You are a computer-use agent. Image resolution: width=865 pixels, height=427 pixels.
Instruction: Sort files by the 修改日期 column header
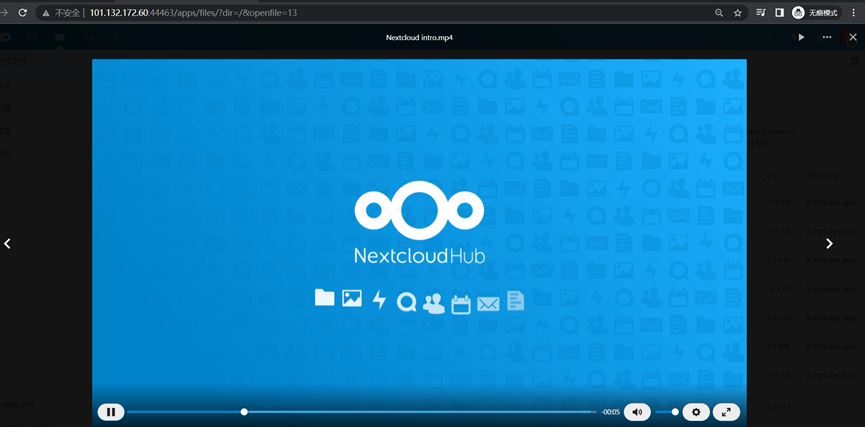822,176
